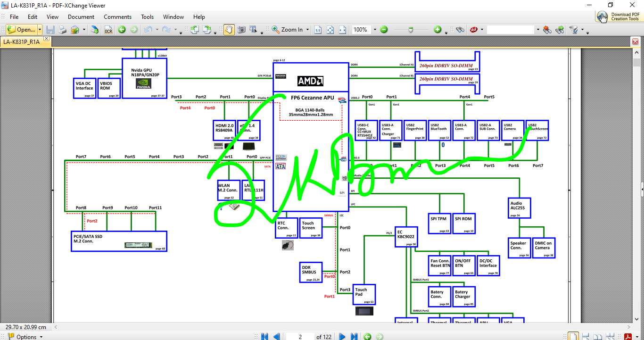The width and height of the screenshot is (644, 340).
Task: Open Find binoculars icon
Action: click(x=460, y=30)
